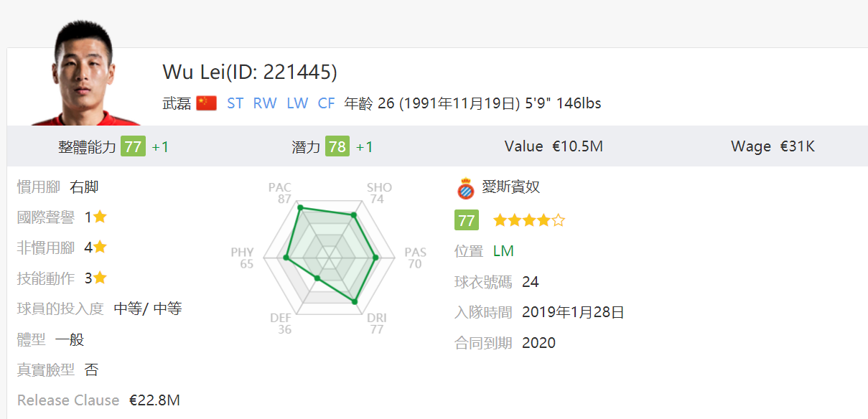Click the Release Clause €22.8M value
This screenshot has height=419, width=868.
pyautogui.click(x=154, y=400)
